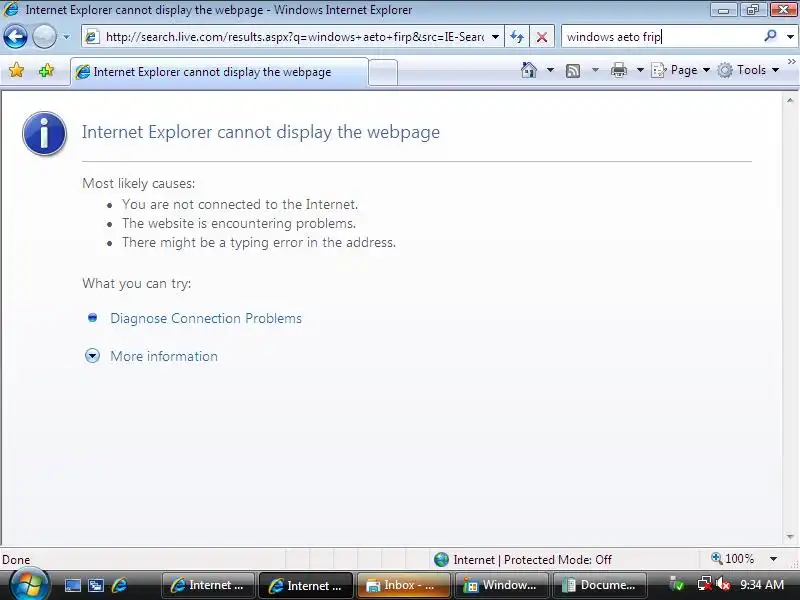The width and height of the screenshot is (800, 600).
Task: Click the page icon in the address bar
Action: pos(92,37)
